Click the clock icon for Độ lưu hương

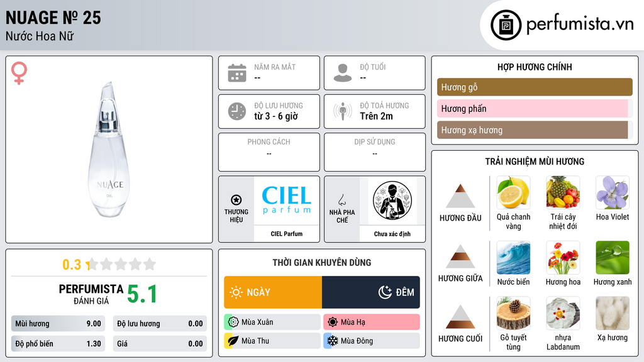coord(237,111)
